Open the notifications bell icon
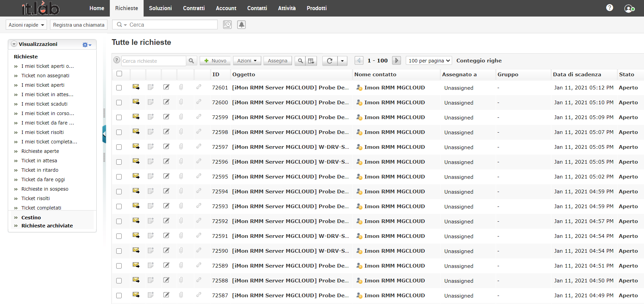The height and width of the screenshot is (304, 644). [241, 25]
